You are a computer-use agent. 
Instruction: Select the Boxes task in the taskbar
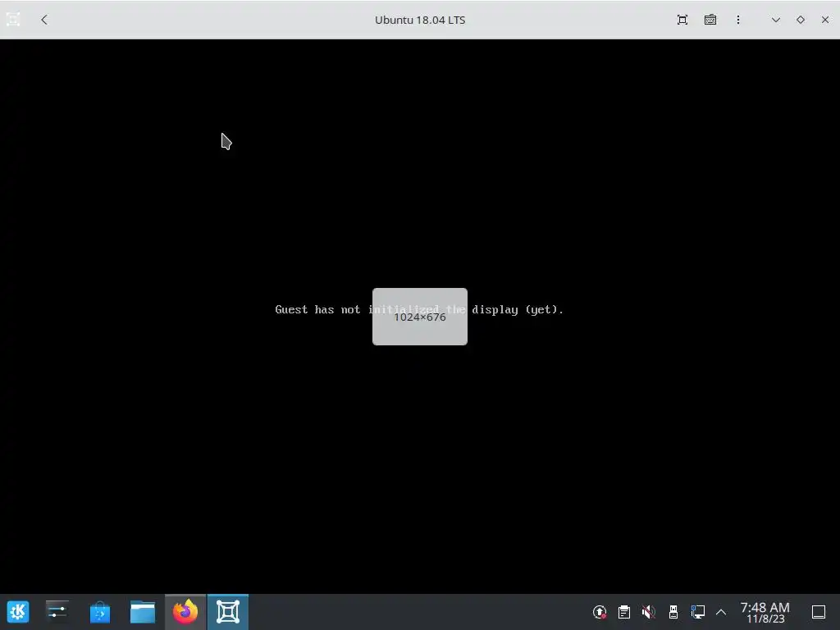(228, 612)
